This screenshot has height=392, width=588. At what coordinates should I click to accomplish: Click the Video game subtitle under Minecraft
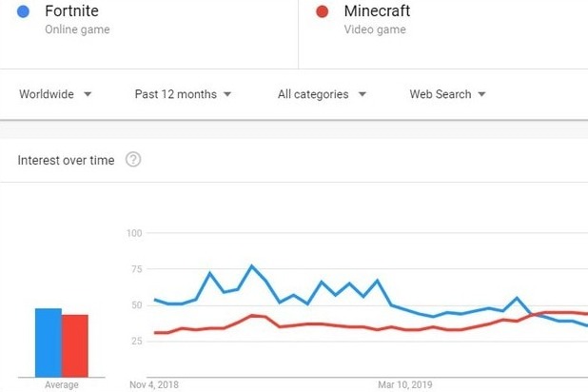(x=375, y=29)
